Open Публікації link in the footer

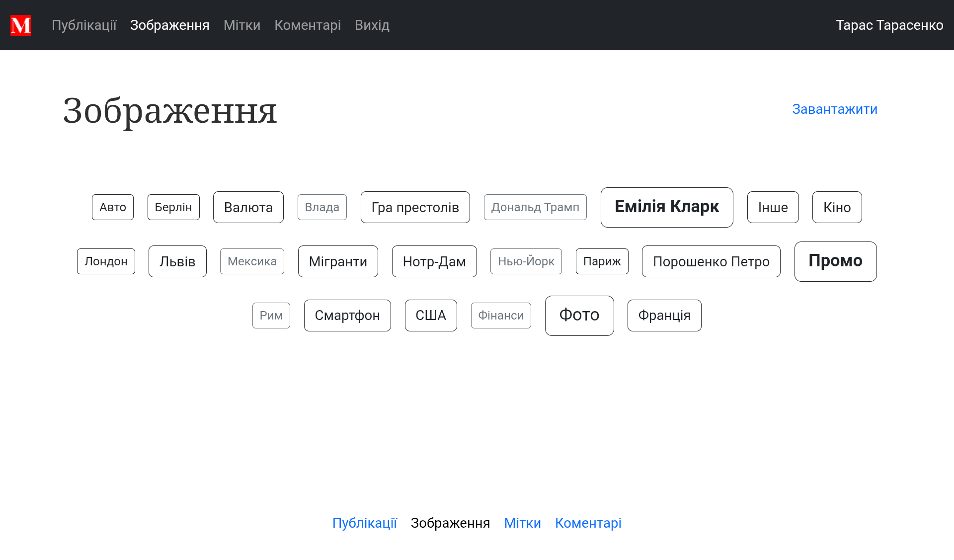[x=364, y=523]
